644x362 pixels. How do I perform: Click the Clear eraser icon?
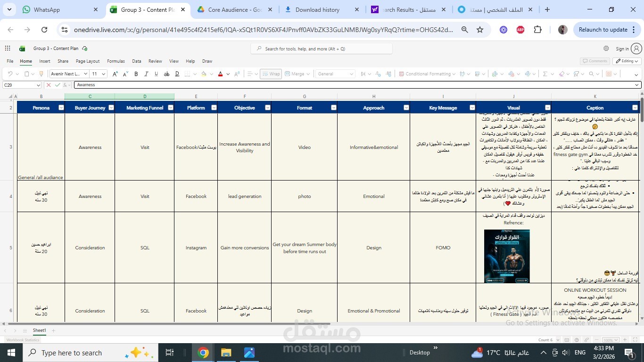(x=561, y=74)
